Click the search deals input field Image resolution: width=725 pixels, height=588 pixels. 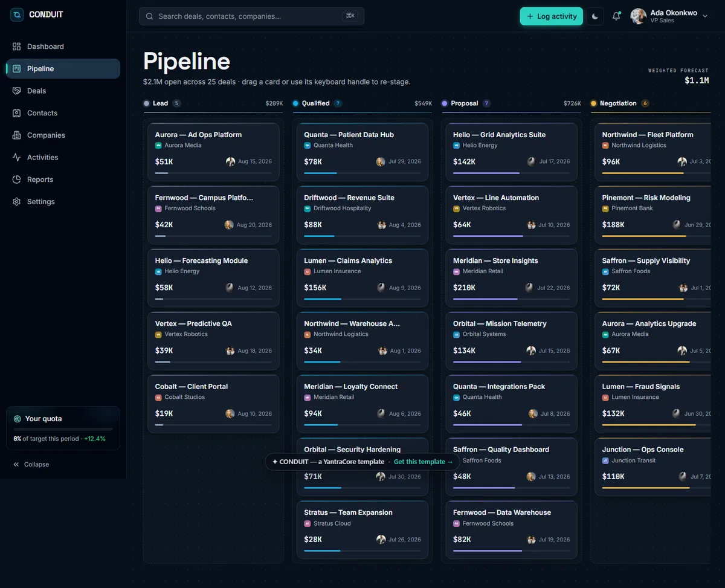pos(251,16)
